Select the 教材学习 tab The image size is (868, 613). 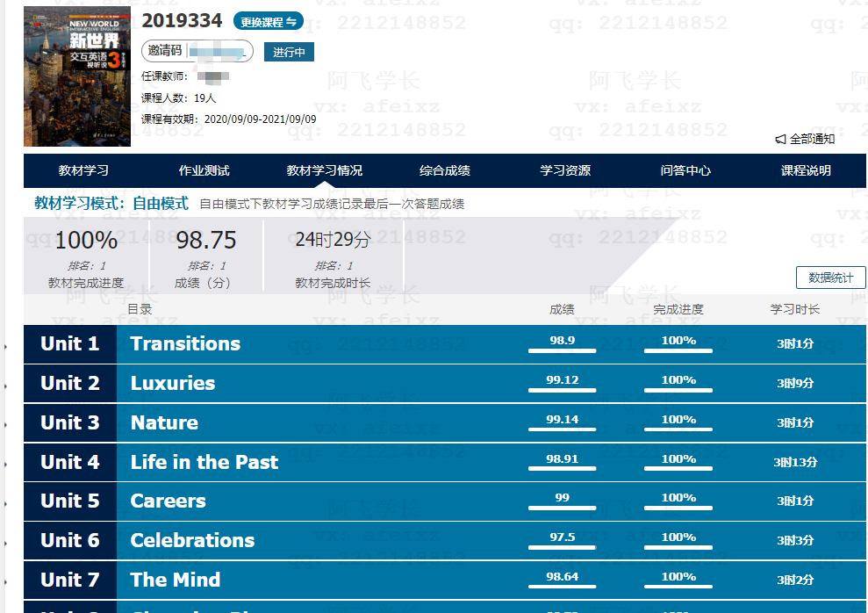coord(83,170)
